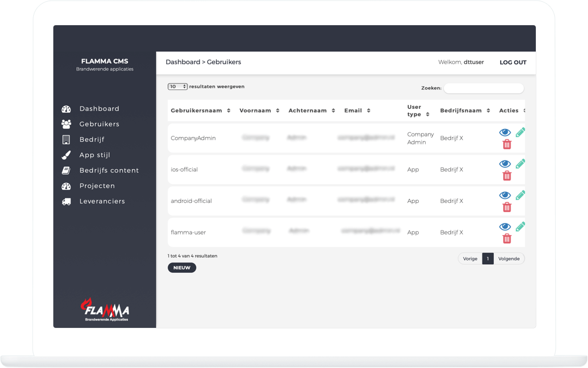This screenshot has width=588, height=368.
Task: Click Bedrijf X in the flamma-user row
Action: [x=451, y=232]
